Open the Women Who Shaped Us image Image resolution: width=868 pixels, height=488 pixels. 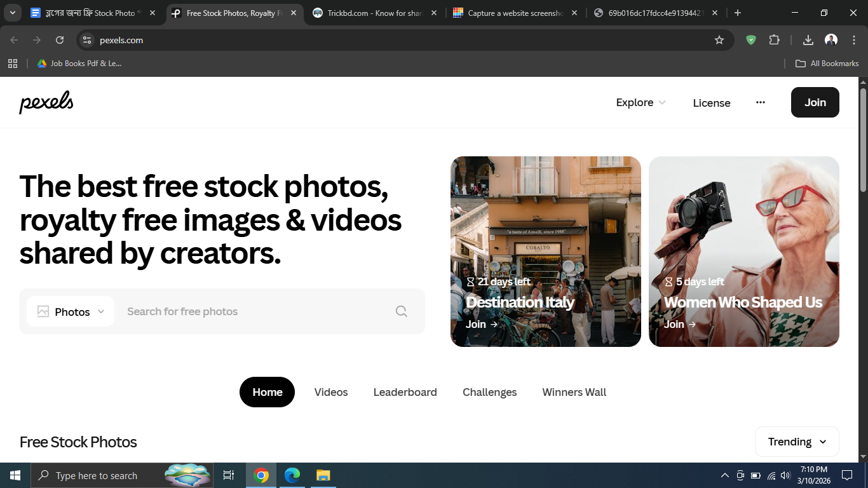click(x=744, y=252)
